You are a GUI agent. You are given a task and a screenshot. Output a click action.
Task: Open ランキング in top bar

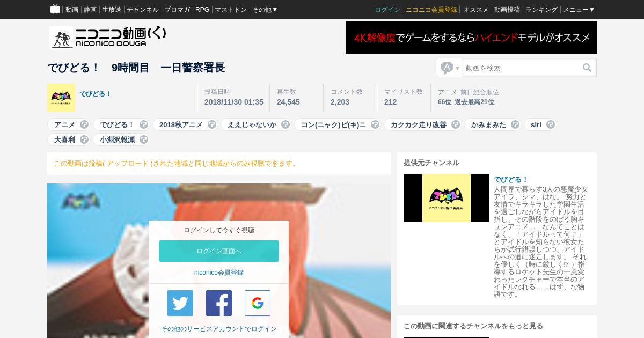tap(541, 10)
